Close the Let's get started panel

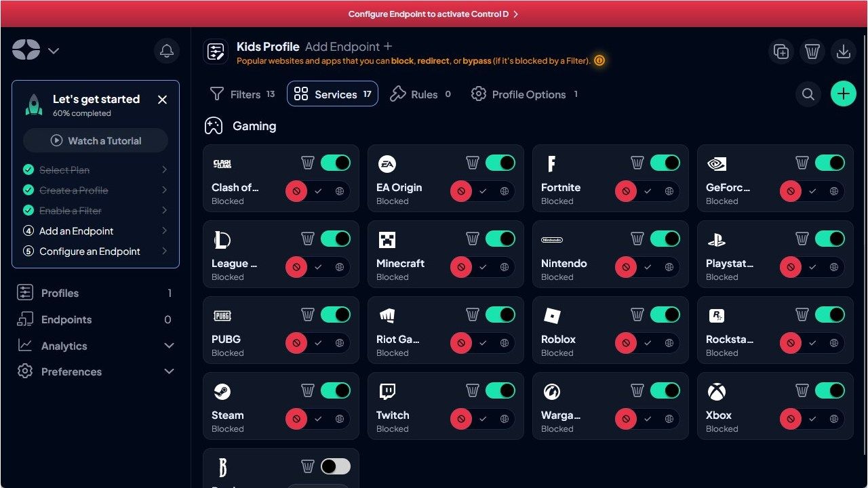162,100
